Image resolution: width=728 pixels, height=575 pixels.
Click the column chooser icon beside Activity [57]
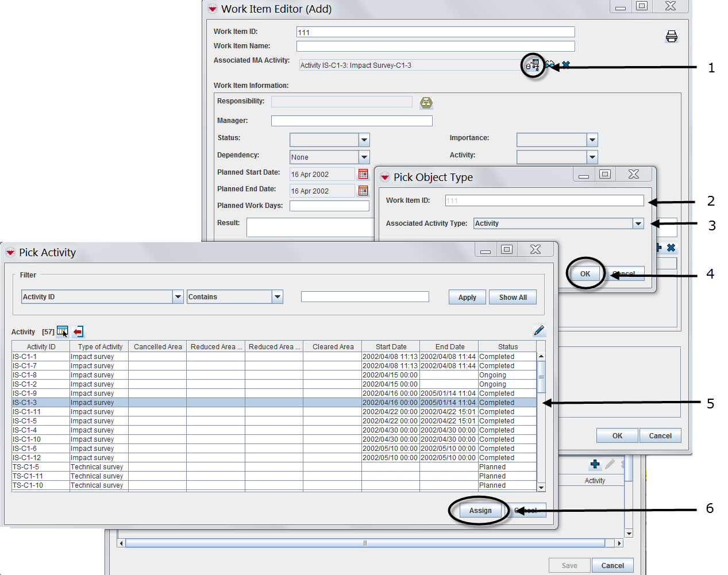pos(62,331)
